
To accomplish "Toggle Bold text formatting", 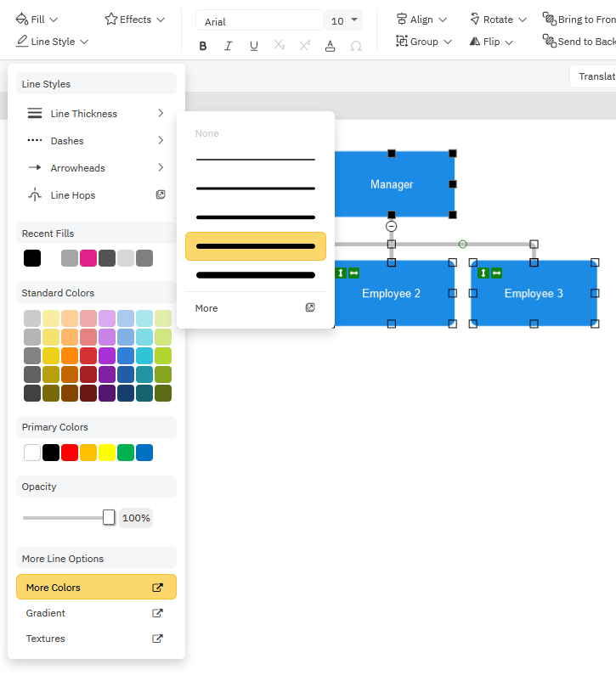I will click(x=202, y=46).
